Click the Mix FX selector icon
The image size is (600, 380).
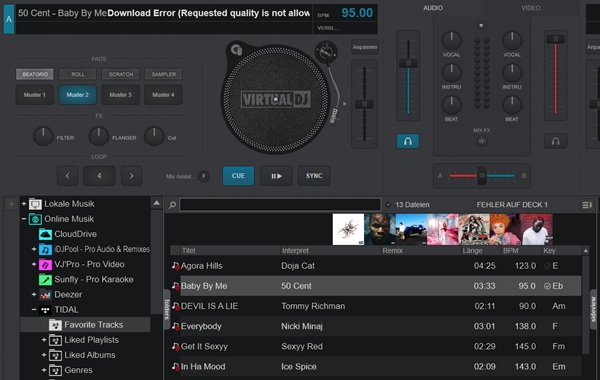pyautogui.click(x=481, y=141)
